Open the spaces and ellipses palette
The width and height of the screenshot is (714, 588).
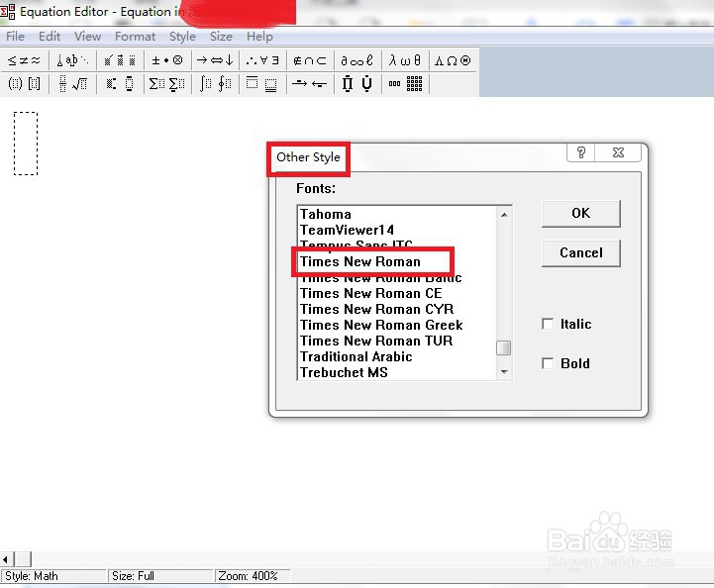coord(72,60)
